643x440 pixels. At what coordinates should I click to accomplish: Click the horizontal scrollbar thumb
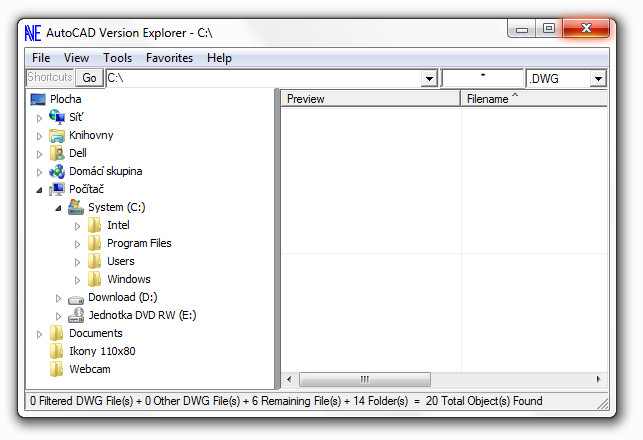[x=365, y=379]
